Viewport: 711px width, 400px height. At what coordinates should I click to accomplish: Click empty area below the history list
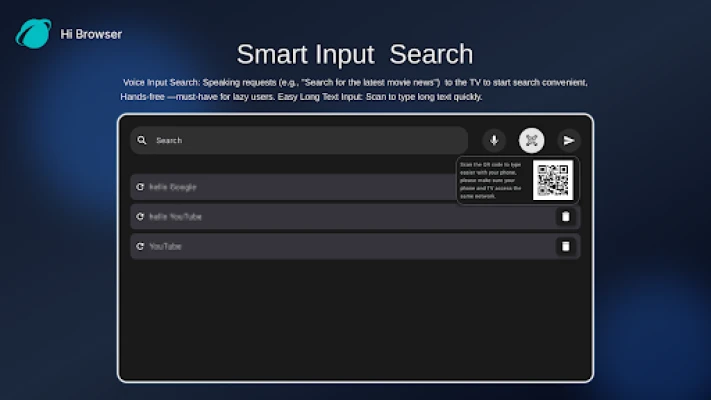coord(355,320)
